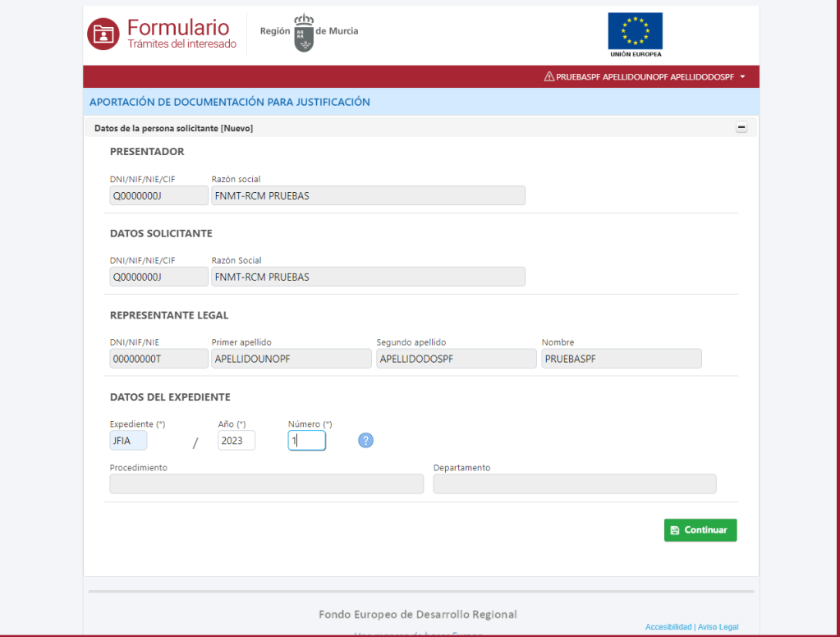Viewport: 840px width, 637px height.
Task: Click the empty Procedimiento field
Action: (266, 483)
